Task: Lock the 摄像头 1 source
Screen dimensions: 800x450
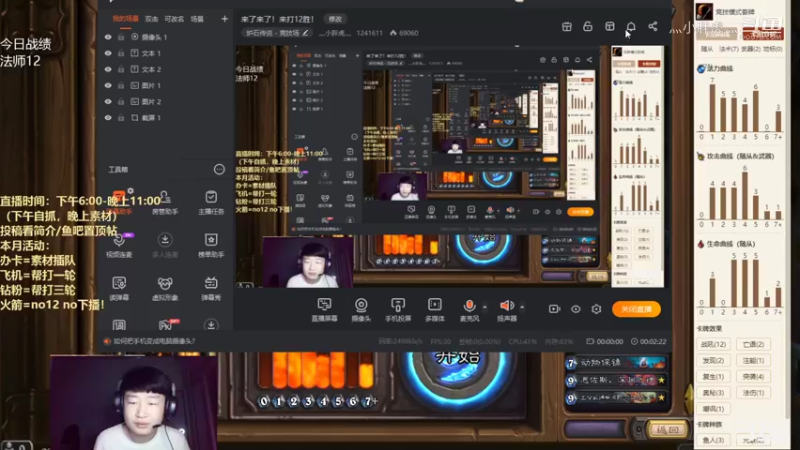Action: (x=121, y=37)
